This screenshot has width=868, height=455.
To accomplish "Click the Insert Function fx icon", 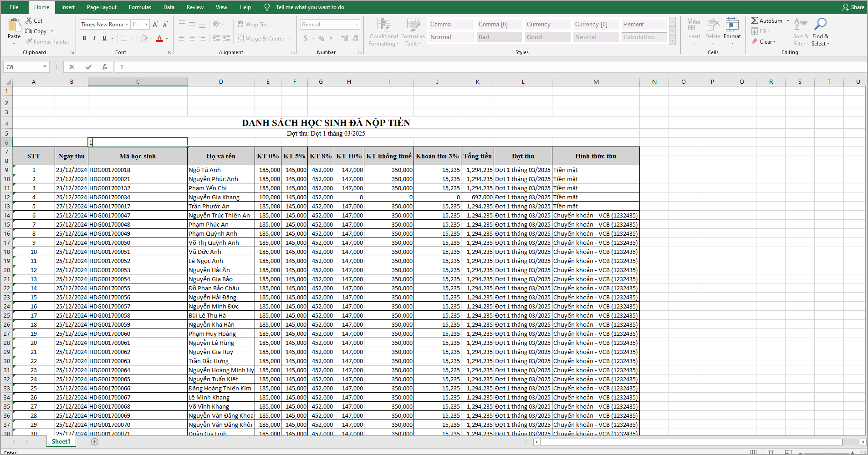I will [x=105, y=67].
